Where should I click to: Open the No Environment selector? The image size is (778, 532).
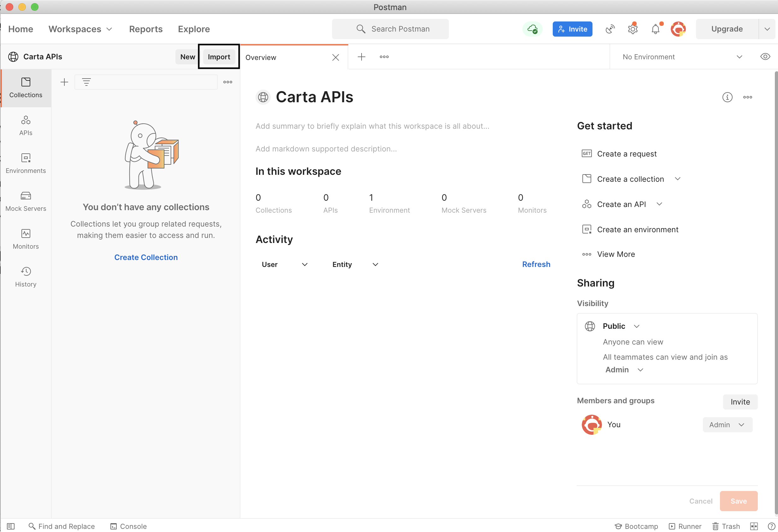coord(682,57)
